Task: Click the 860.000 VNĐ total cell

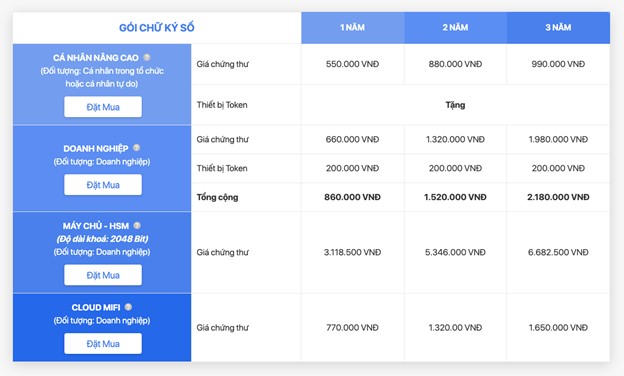Action: coord(353,197)
